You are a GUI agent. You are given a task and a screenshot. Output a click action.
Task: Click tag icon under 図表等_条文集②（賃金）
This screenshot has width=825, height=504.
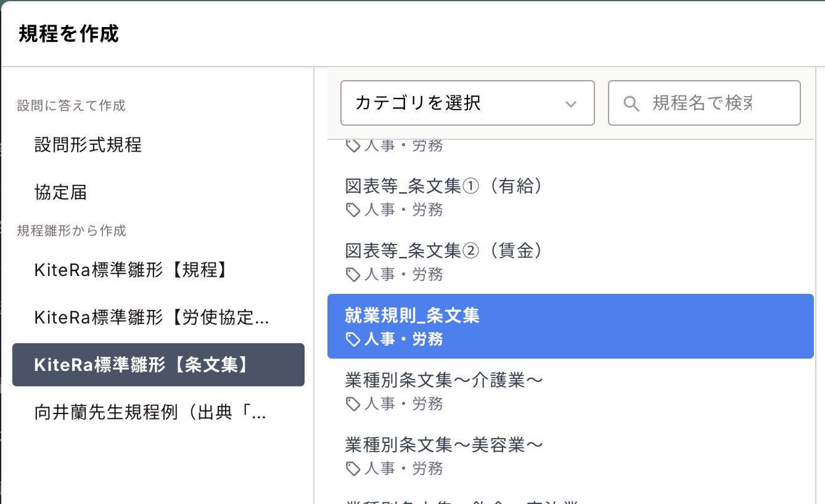pyautogui.click(x=353, y=274)
